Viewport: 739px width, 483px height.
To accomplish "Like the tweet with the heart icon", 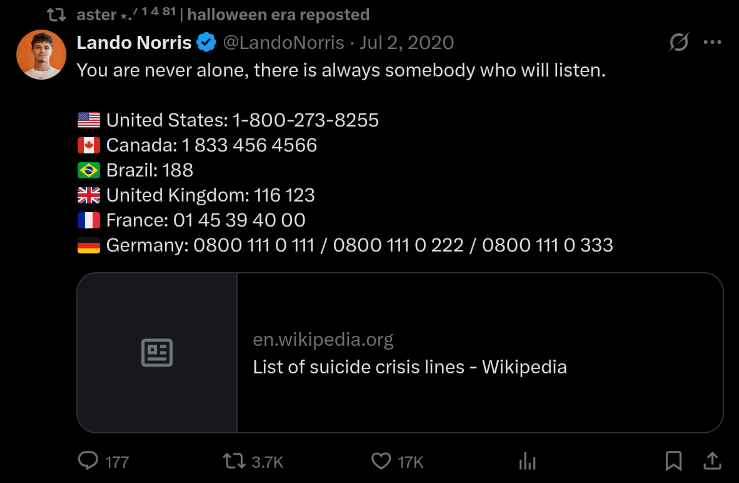I will click(x=381, y=461).
